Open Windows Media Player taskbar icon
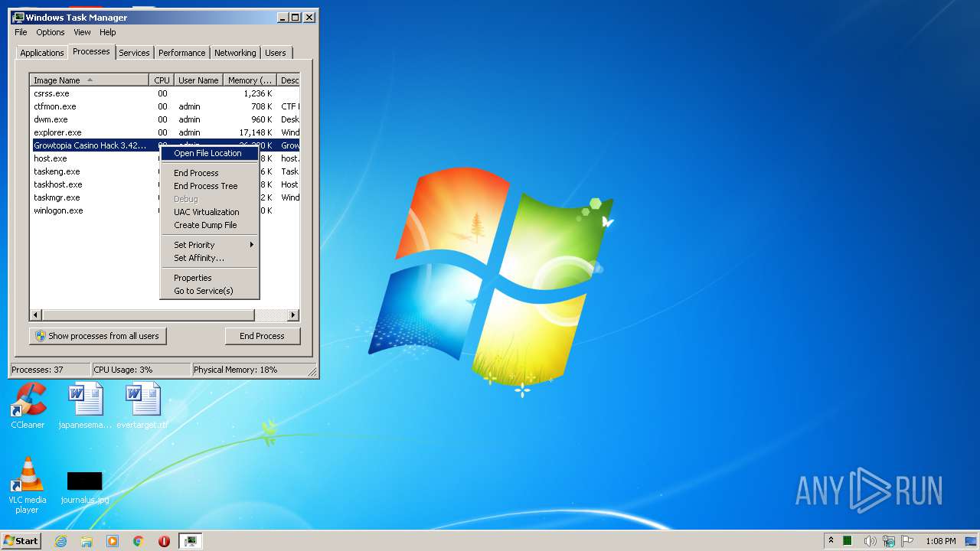Image resolution: width=980 pixels, height=551 pixels. point(113,541)
